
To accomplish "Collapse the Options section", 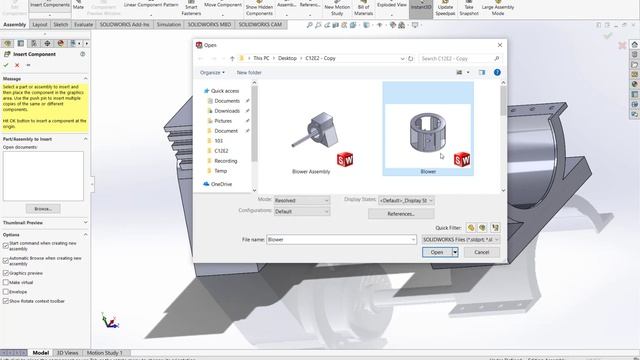I will (85, 235).
